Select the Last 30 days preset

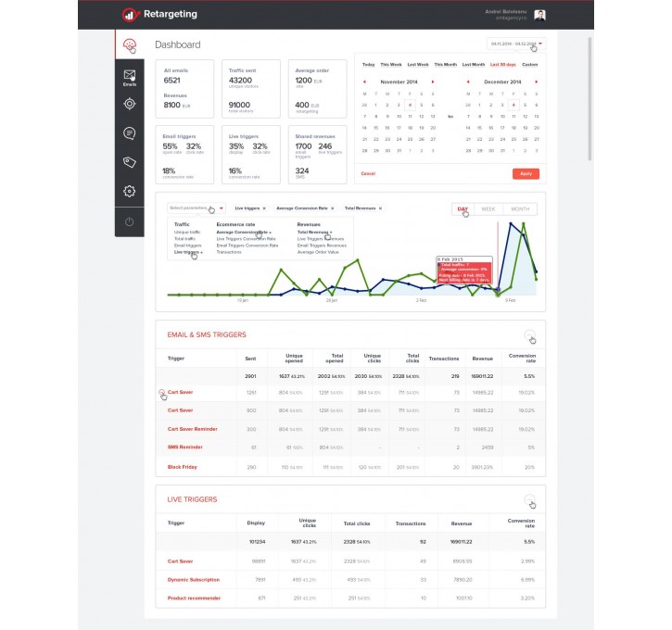(502, 65)
